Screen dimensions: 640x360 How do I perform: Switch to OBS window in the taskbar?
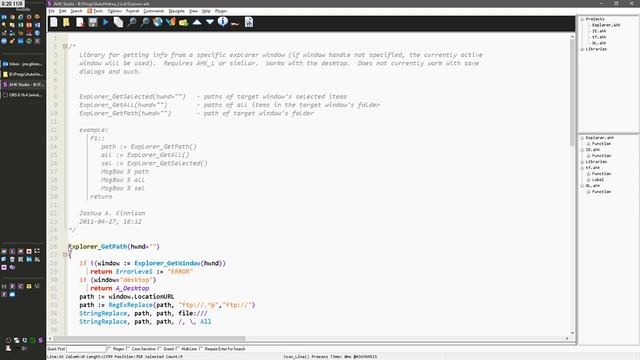tap(23, 95)
